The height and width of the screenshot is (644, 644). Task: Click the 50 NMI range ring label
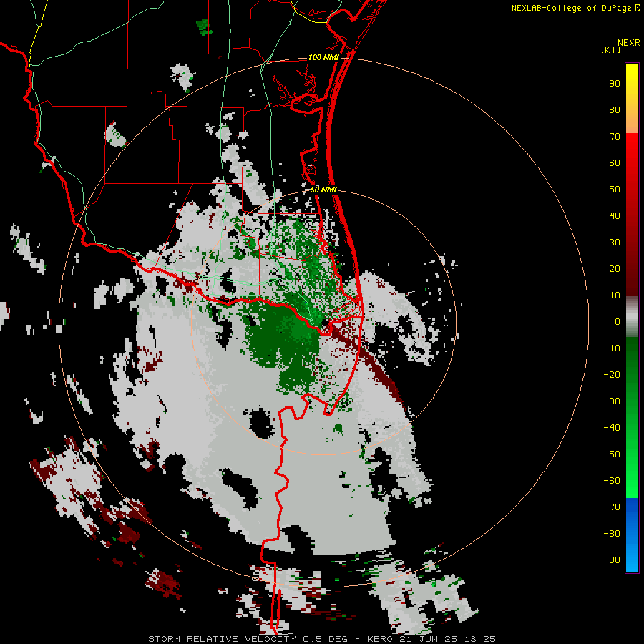[323, 190]
